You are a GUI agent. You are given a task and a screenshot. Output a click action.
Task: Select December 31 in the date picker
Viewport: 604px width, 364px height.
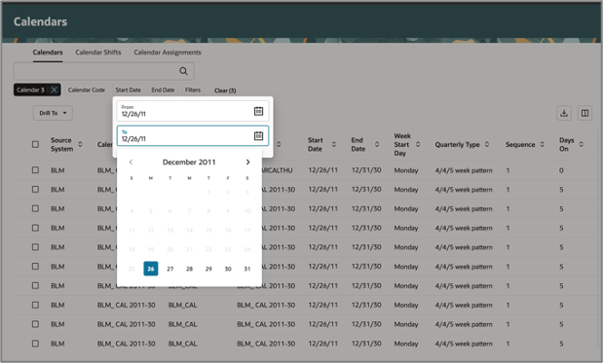click(x=247, y=269)
